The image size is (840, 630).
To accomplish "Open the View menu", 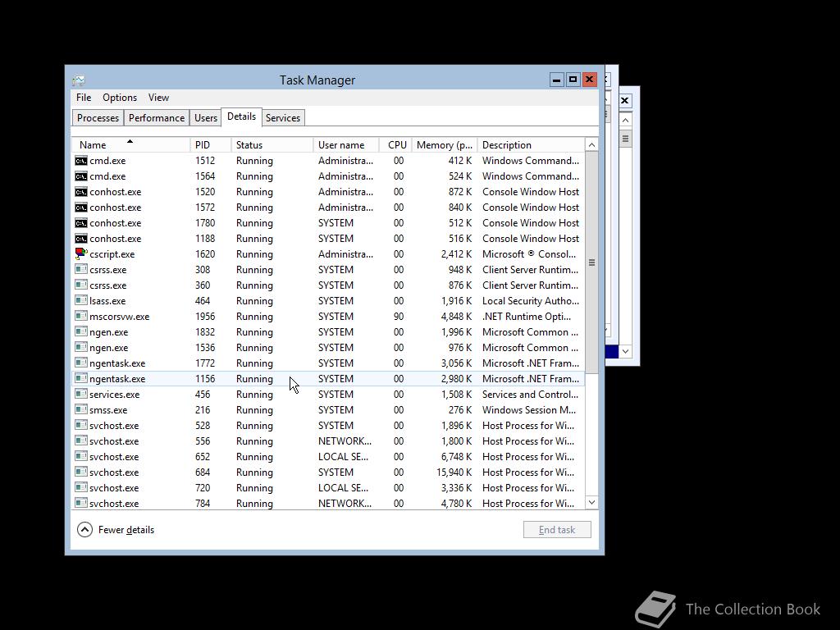I will pos(158,98).
